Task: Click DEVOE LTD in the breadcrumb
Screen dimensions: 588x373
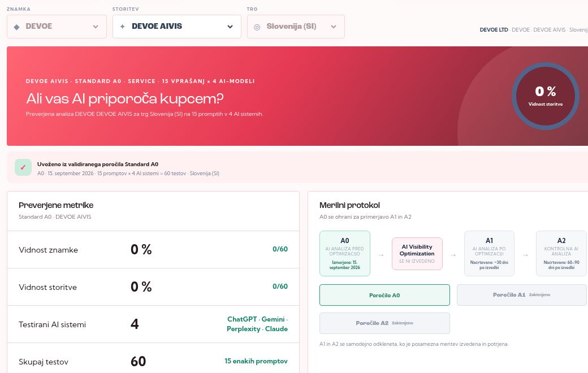Action: (x=494, y=29)
